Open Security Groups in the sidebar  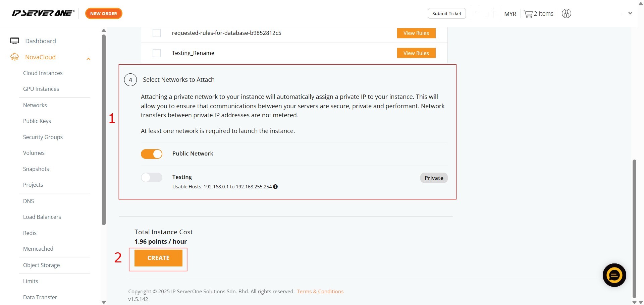coord(43,137)
